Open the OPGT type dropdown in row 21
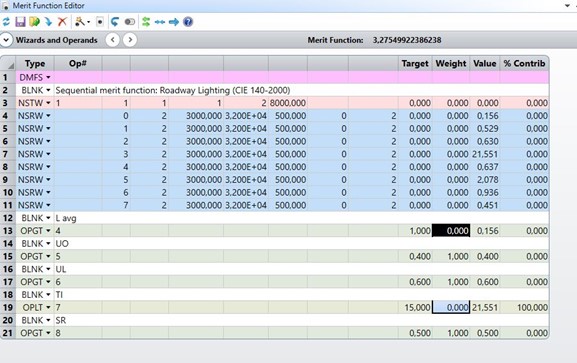 point(48,333)
